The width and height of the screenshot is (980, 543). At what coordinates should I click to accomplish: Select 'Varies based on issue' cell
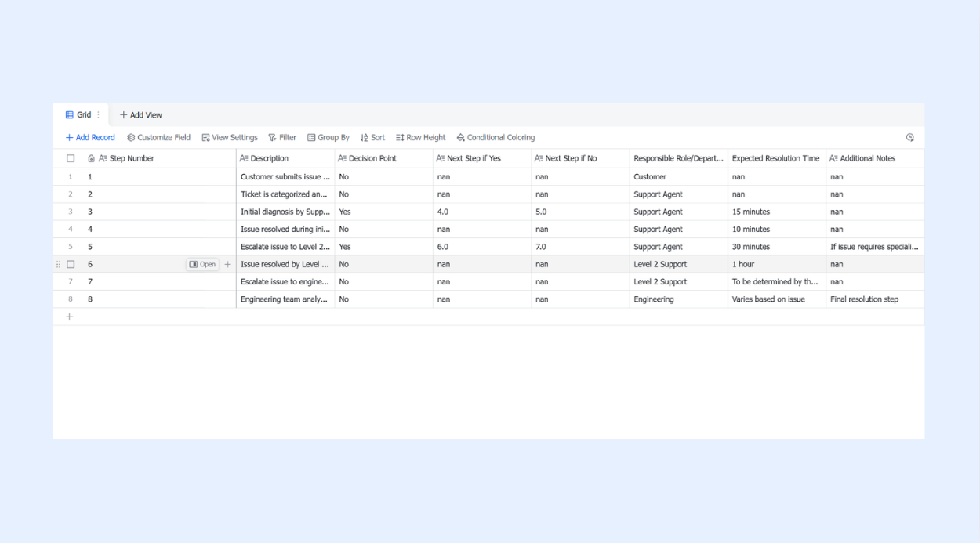pos(777,299)
